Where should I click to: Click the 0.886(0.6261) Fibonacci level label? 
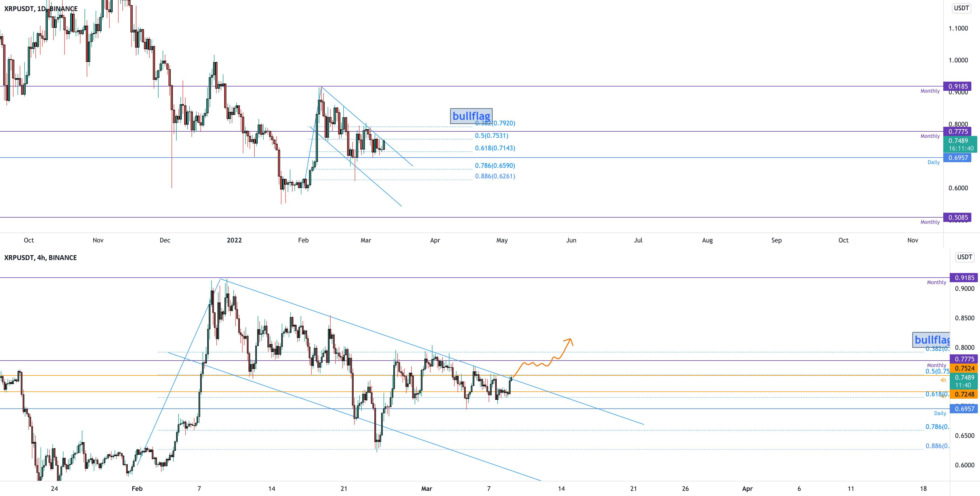click(495, 176)
